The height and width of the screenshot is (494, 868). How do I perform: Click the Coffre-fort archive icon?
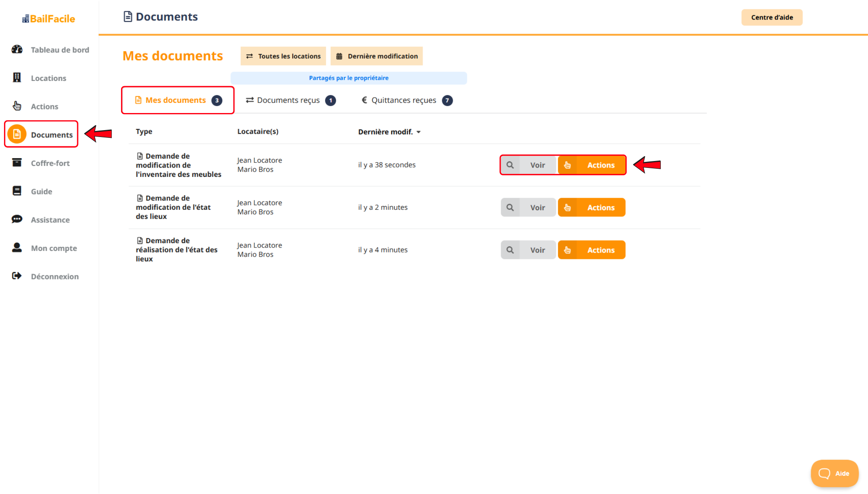click(17, 163)
